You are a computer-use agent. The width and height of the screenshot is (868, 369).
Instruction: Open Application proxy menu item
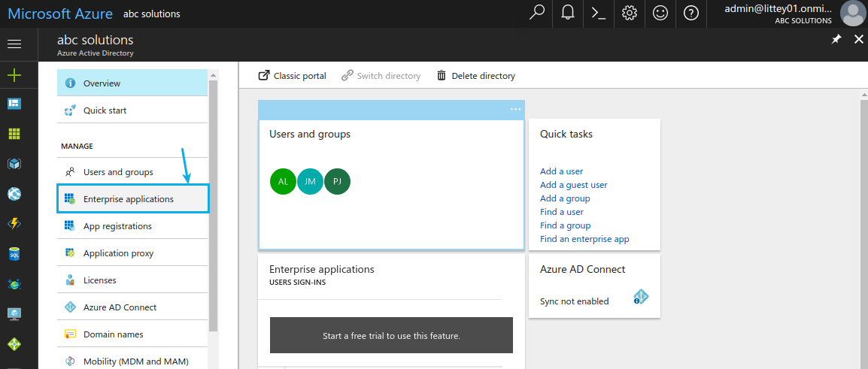click(132, 253)
